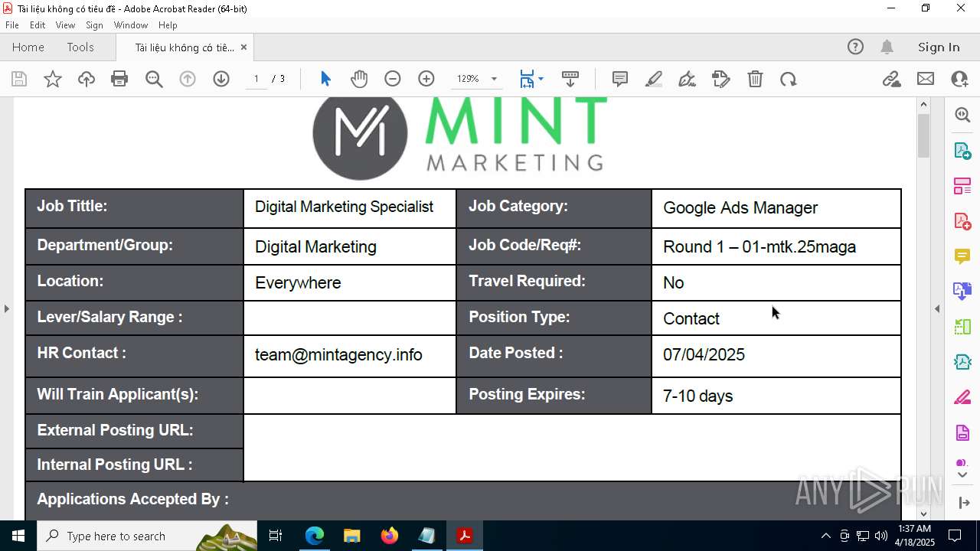Go to next page arrow
Image resolution: width=980 pixels, height=551 pixels.
[221, 79]
